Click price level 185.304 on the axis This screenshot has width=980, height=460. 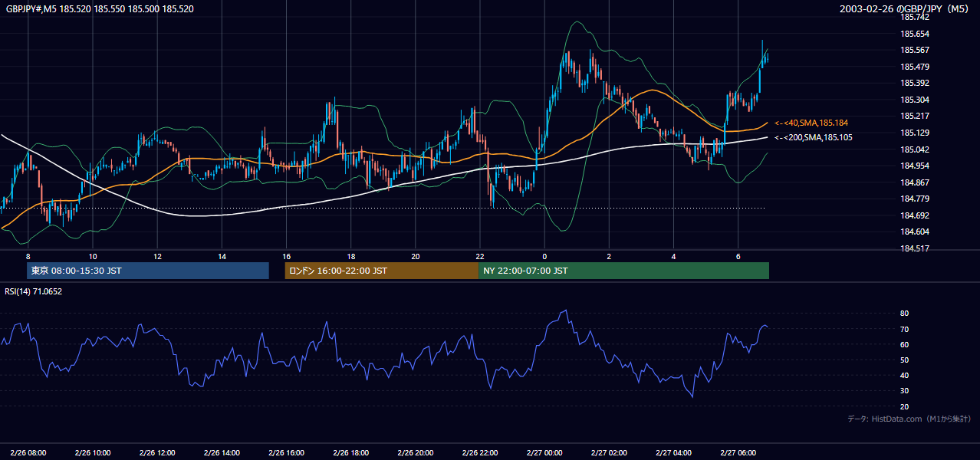point(915,100)
